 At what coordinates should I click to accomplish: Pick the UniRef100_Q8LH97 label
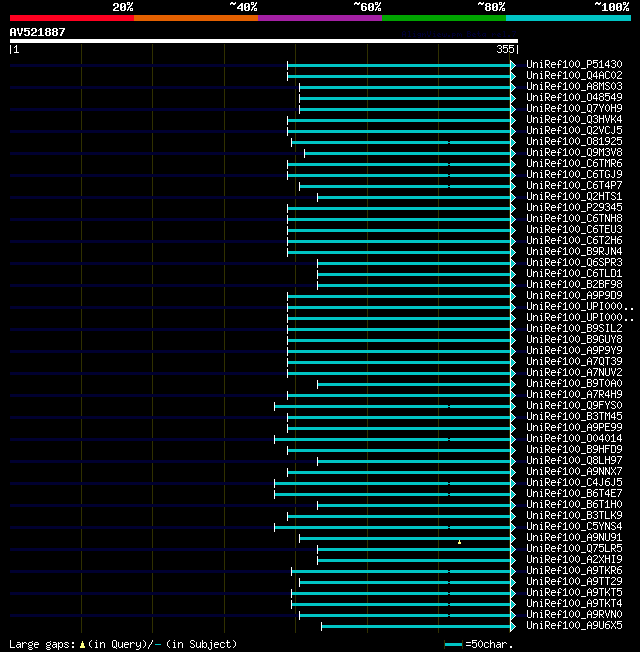click(x=574, y=460)
